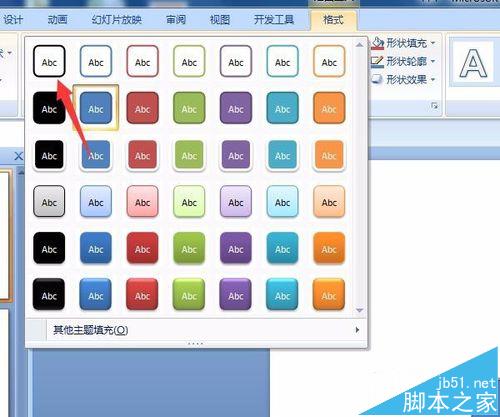The width and height of the screenshot is (500, 417).
Task: Click the 形状效果 icon
Action: 378,79
